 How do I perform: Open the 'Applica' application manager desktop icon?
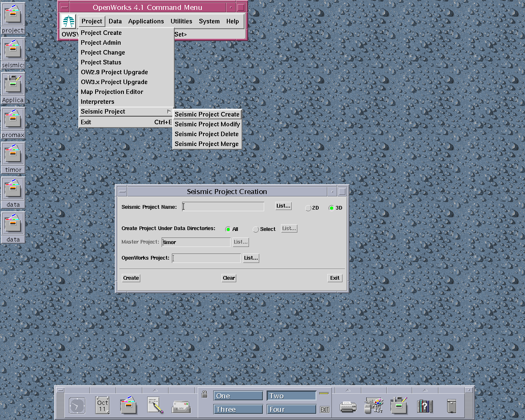click(x=13, y=88)
